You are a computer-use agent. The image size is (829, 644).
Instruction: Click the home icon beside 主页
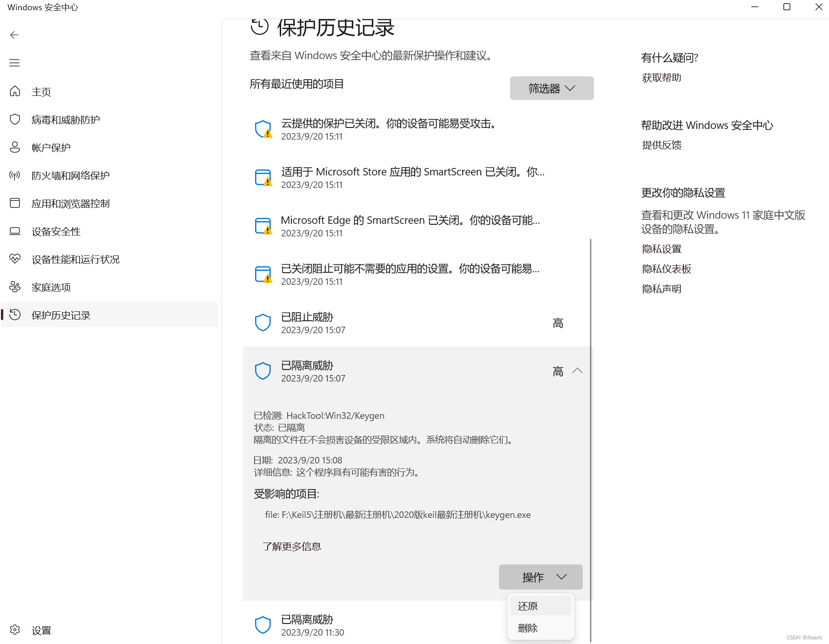(x=15, y=91)
